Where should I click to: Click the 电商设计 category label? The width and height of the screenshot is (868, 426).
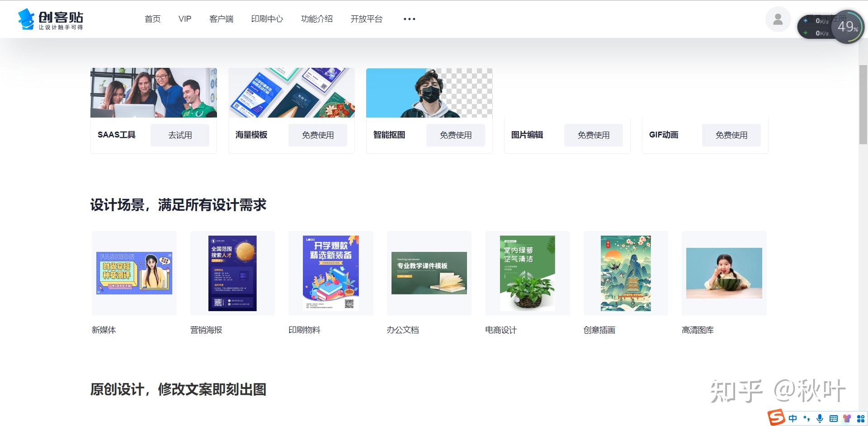point(501,330)
